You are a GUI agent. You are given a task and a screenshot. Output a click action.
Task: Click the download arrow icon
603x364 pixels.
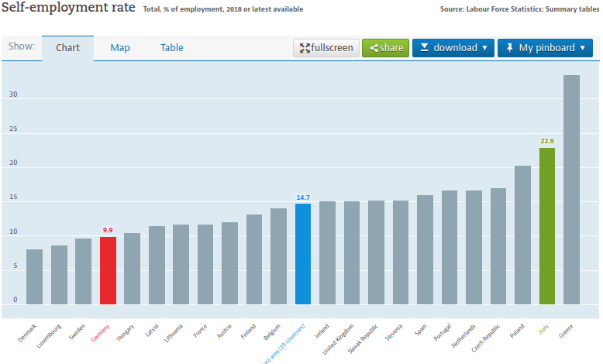(x=424, y=47)
